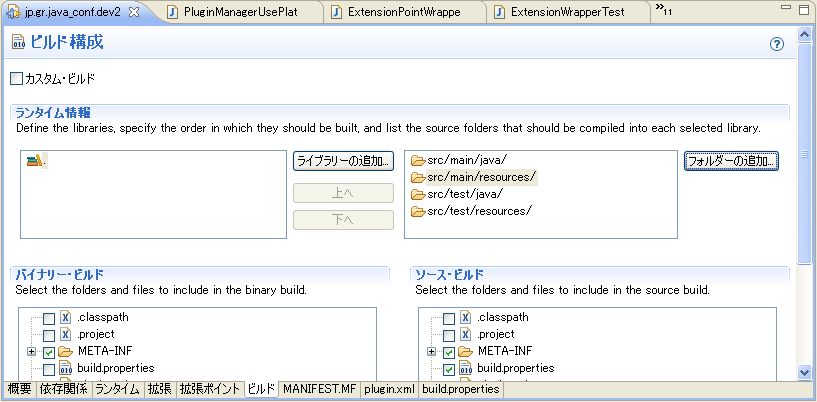Image resolution: width=817 pixels, height=402 pixels.
Task: Select the src/test/resources/ folder icon
Action: coord(418,211)
